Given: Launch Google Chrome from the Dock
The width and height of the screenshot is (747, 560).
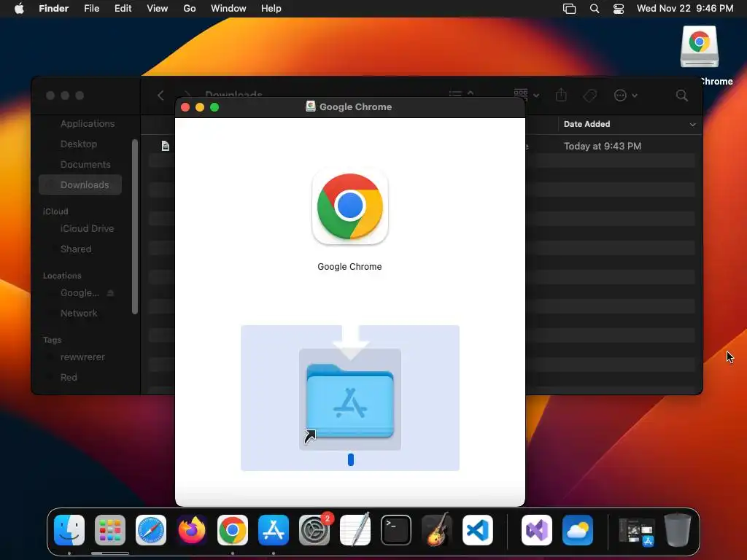Looking at the screenshot, I should click(x=233, y=530).
